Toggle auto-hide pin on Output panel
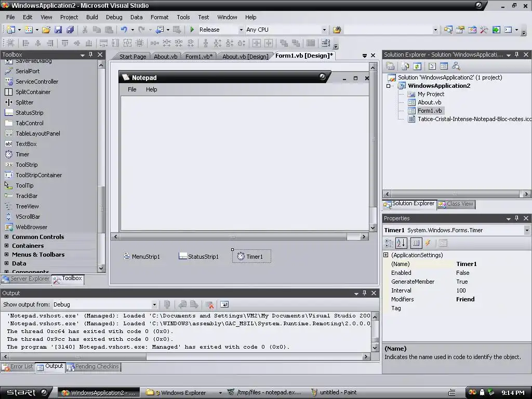This screenshot has width=532, height=399. coord(364,293)
